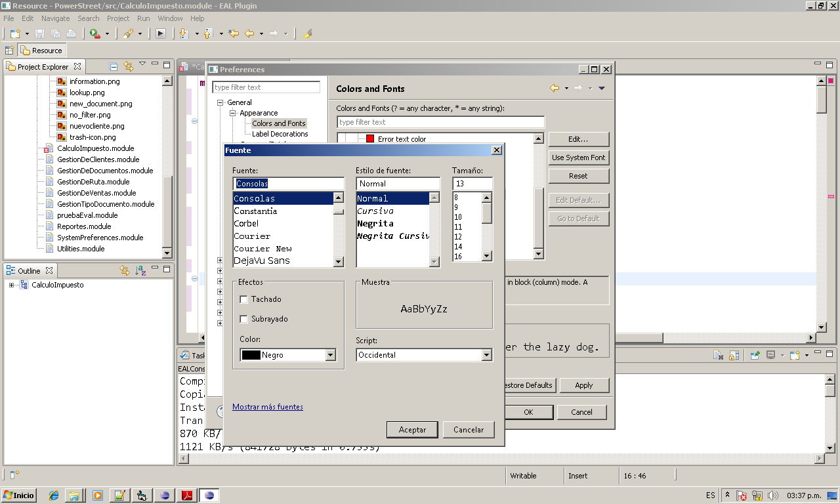Go to Next Annotation icon

point(184,33)
